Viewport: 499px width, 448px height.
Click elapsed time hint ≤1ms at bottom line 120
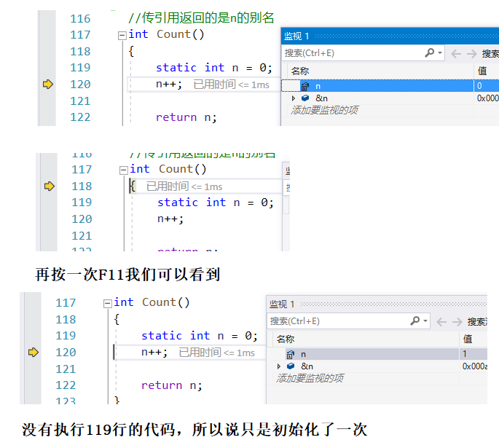point(216,353)
